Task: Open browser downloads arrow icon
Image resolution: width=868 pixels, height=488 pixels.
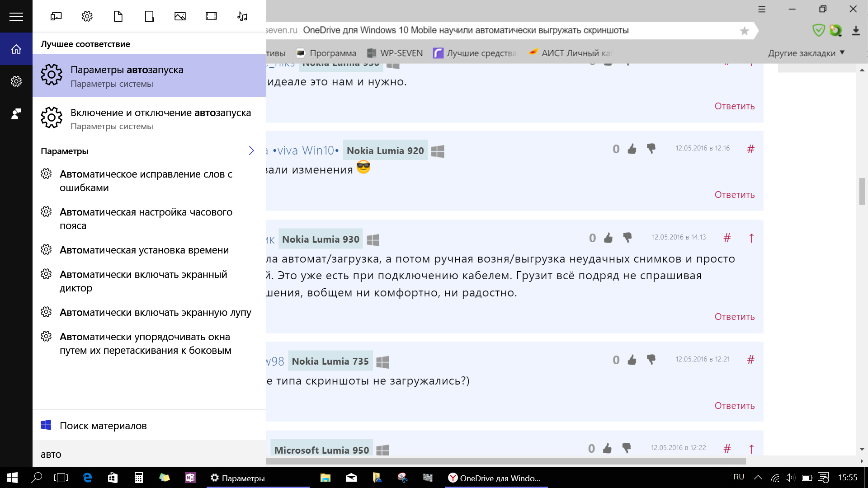Action: [856, 30]
